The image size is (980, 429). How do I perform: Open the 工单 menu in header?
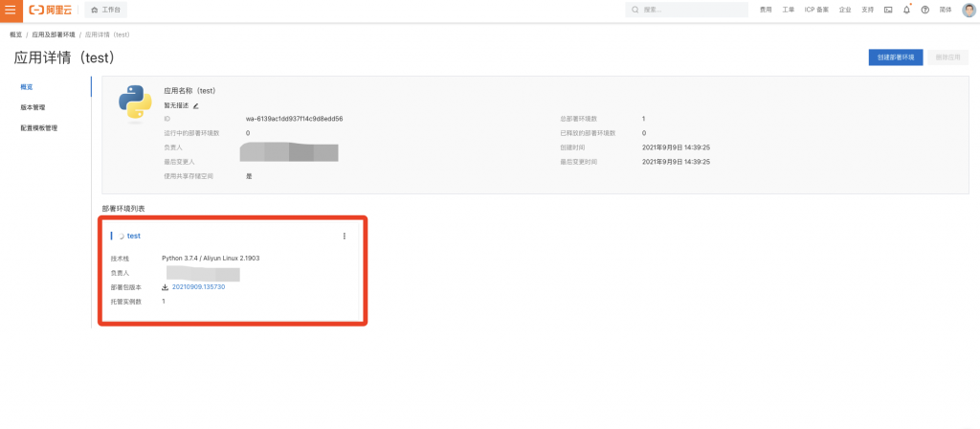point(789,10)
